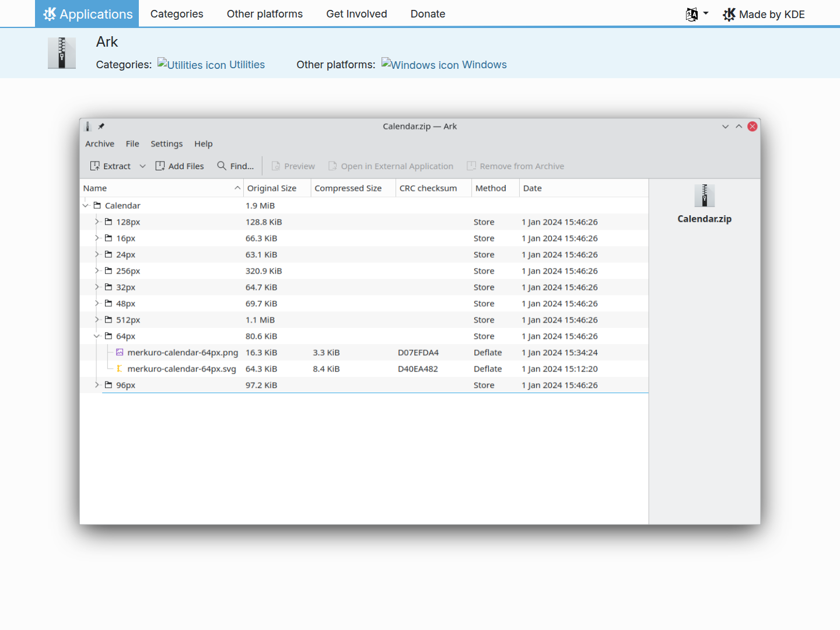Go to Get Involved page

point(356,14)
